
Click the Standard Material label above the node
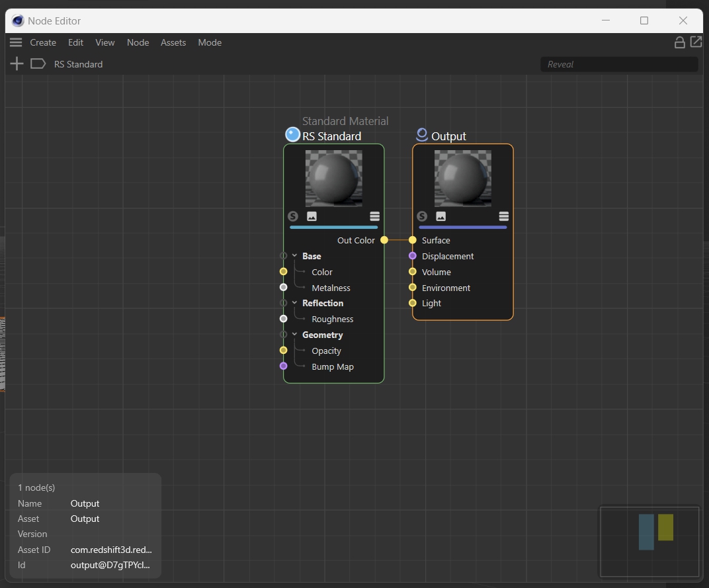click(345, 121)
